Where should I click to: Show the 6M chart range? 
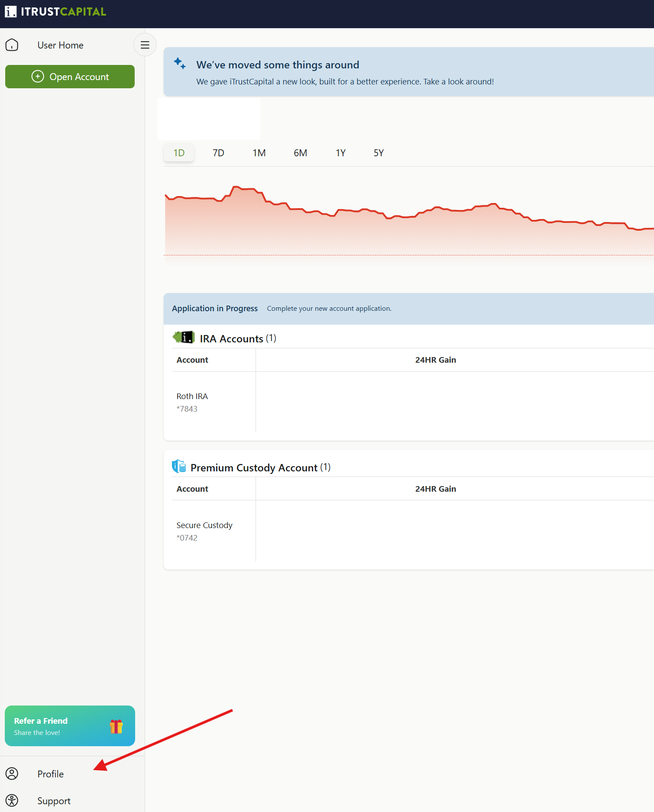click(300, 153)
